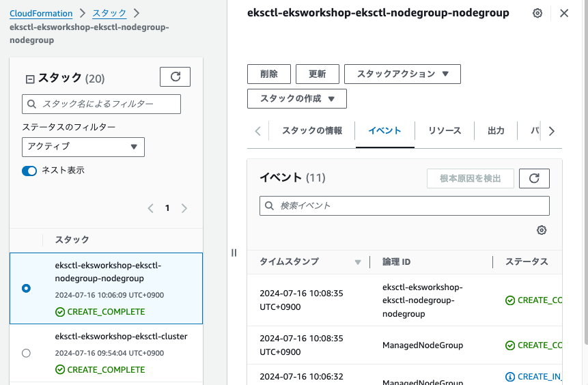Click the 削除 button
Image resolution: width=588 pixels, height=385 pixels.
pos(269,74)
